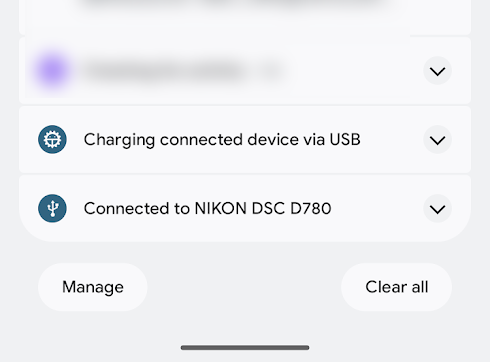Open Manage notification settings
Viewport: 490px width, 362px height.
pyautogui.click(x=93, y=287)
